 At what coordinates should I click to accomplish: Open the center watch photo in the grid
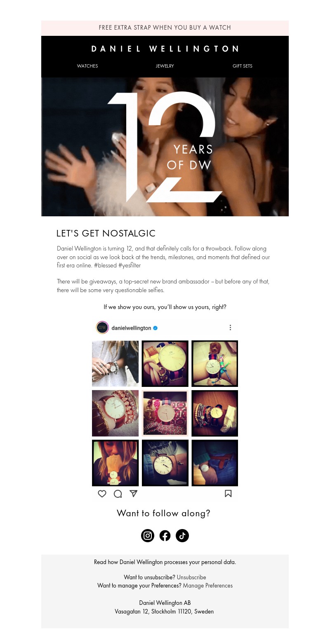[165, 413]
